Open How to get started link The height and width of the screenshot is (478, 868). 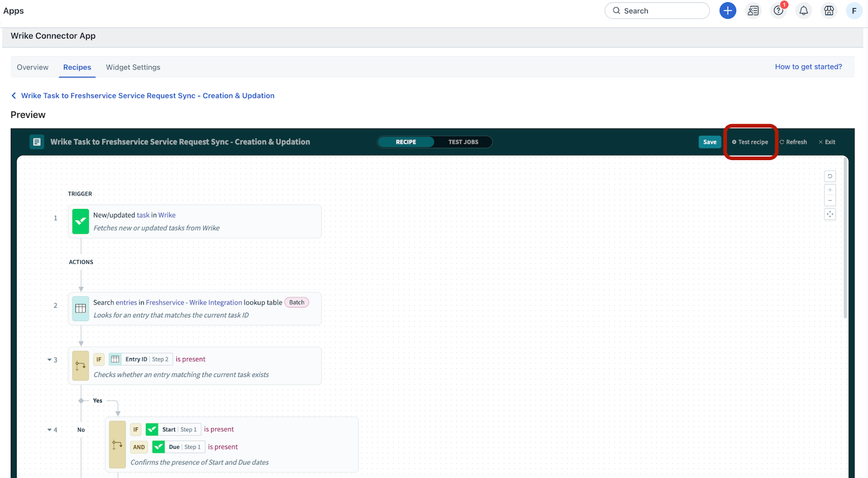click(808, 67)
